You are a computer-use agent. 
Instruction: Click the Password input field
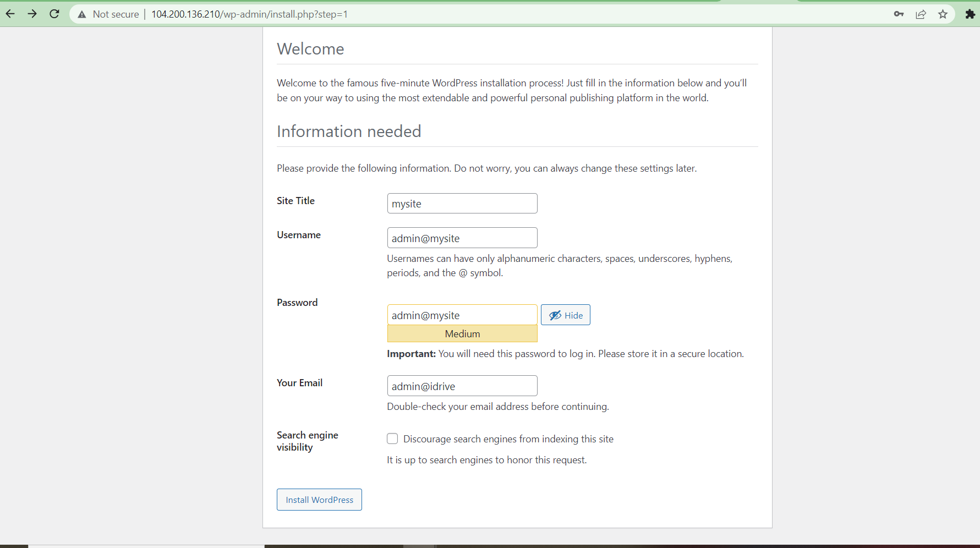point(462,315)
